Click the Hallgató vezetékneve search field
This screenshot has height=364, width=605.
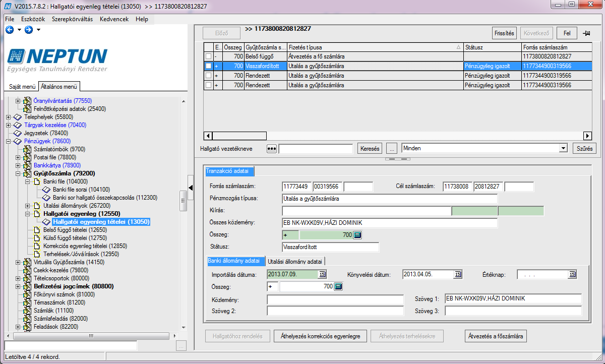coord(316,149)
